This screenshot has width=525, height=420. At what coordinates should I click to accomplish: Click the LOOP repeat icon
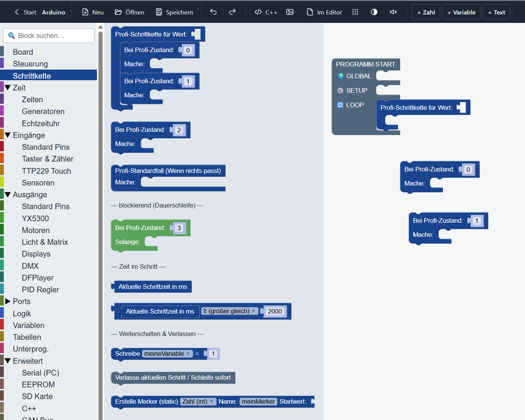click(340, 105)
